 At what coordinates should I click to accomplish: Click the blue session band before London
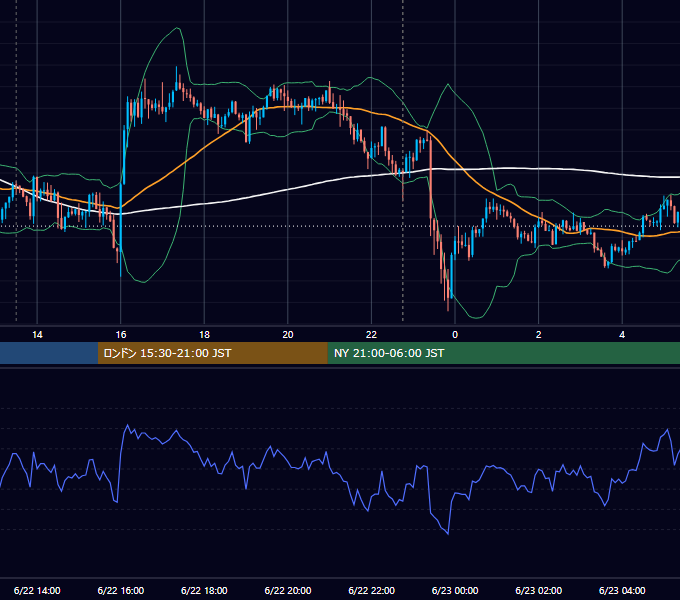coord(49,353)
